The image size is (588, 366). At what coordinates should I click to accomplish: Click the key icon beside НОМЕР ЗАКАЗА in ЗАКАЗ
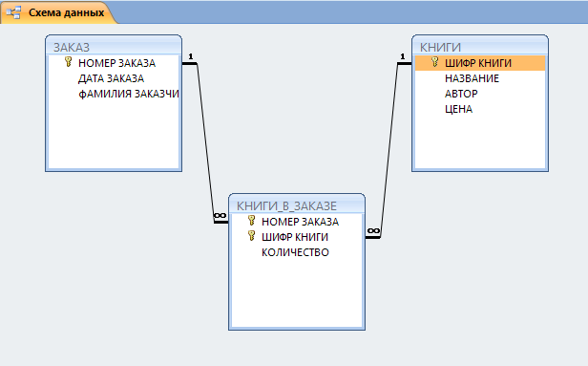click(69, 62)
